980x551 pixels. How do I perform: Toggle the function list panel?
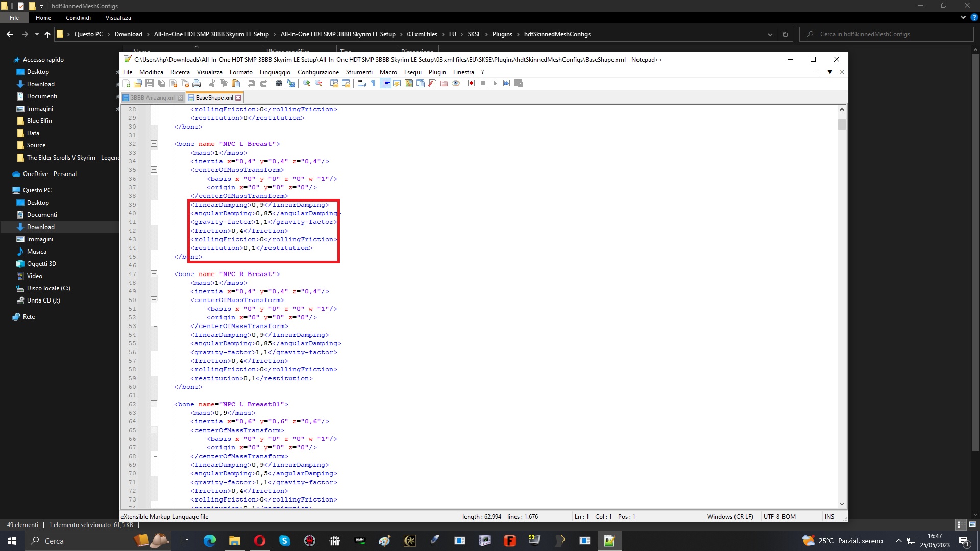(432, 84)
